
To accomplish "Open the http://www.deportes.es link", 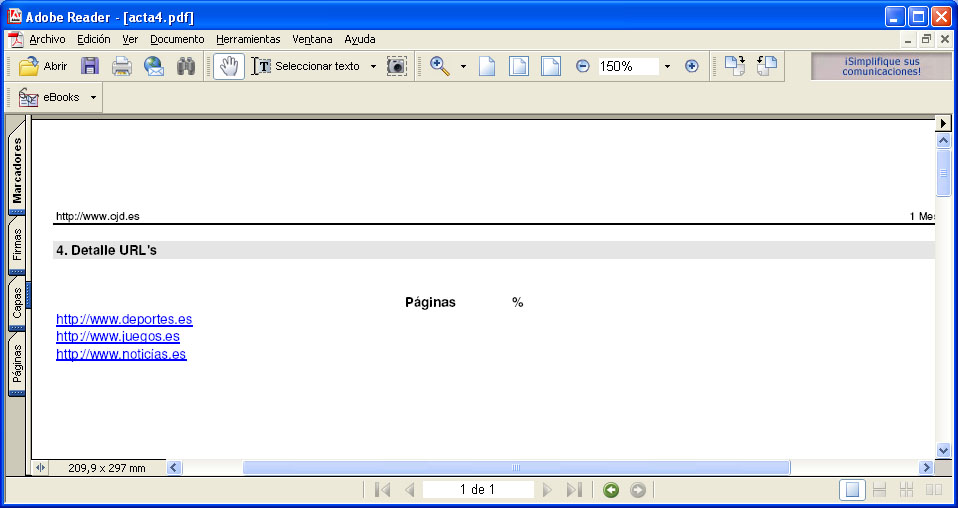I will click(124, 320).
